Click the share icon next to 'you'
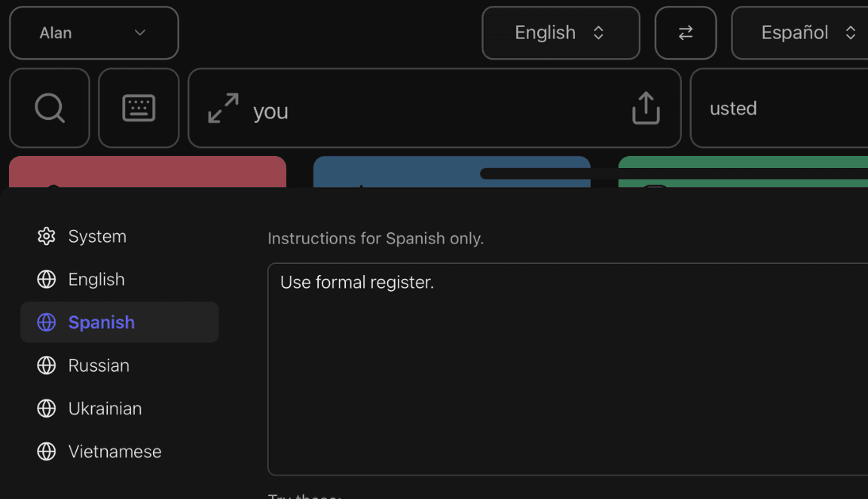Image resolution: width=868 pixels, height=499 pixels. coord(645,109)
